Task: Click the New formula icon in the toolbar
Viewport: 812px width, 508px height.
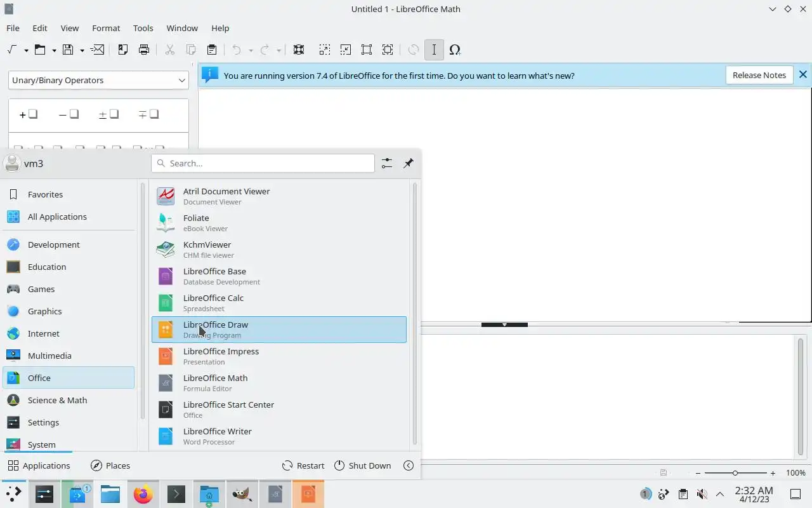Action: 13,50
